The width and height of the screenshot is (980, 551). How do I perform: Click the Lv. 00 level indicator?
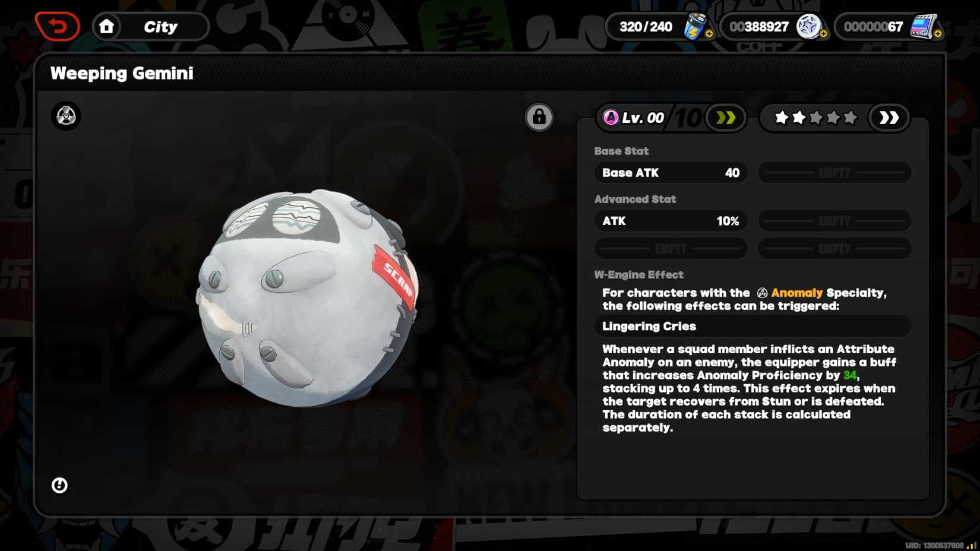634,118
